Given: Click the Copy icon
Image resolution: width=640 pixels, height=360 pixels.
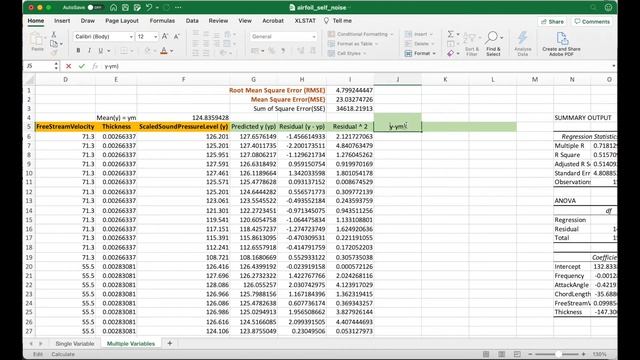Looking at the screenshot, I should point(54,44).
